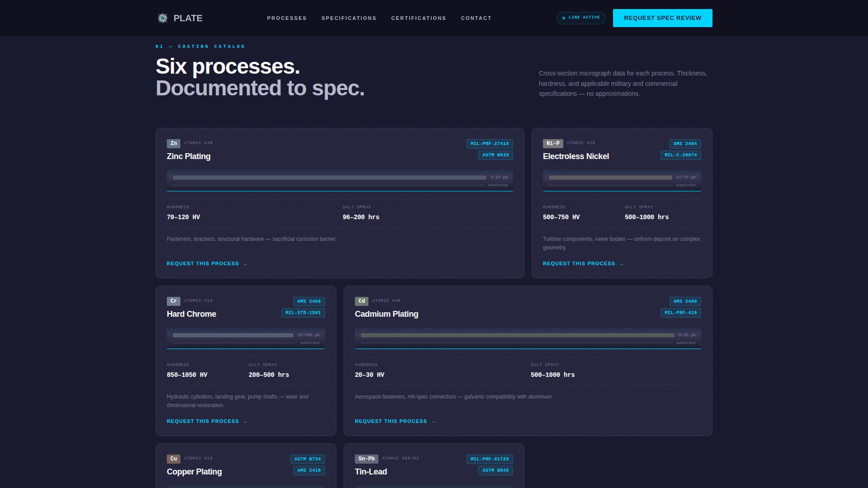Open the Specifications nav menu item
The width and height of the screenshot is (868, 488).
349,18
